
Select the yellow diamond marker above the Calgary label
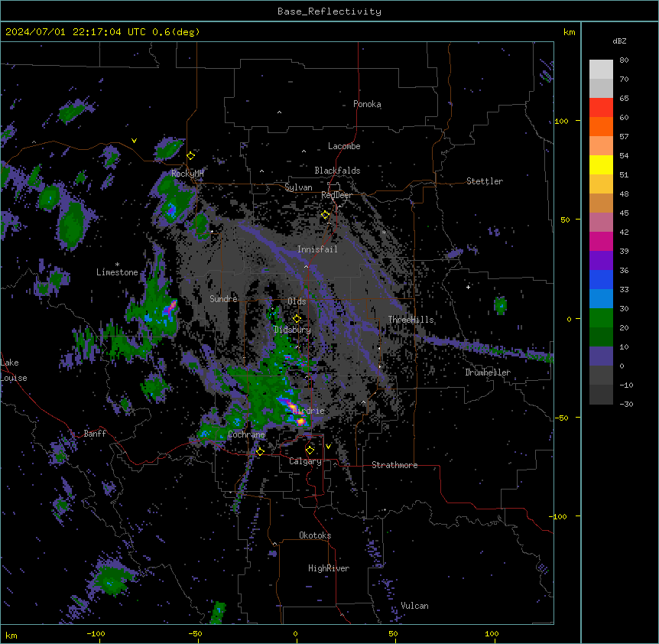[x=310, y=450]
